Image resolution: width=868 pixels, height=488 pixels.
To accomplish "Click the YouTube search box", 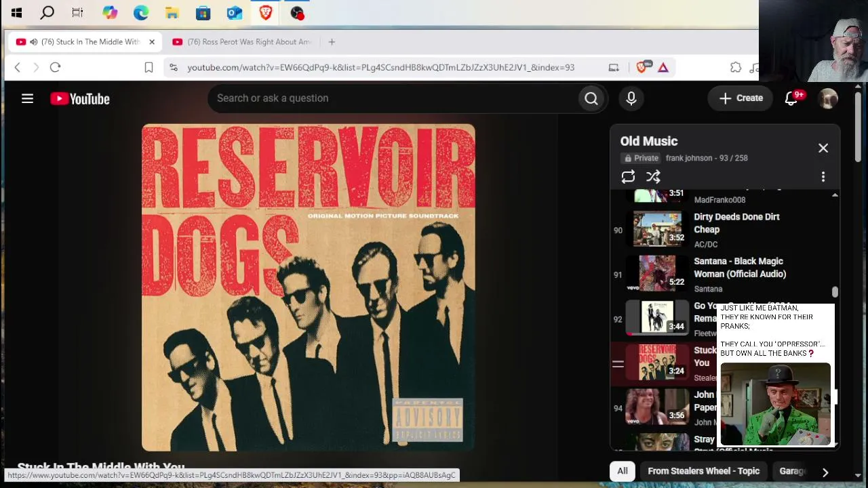I will point(392,98).
